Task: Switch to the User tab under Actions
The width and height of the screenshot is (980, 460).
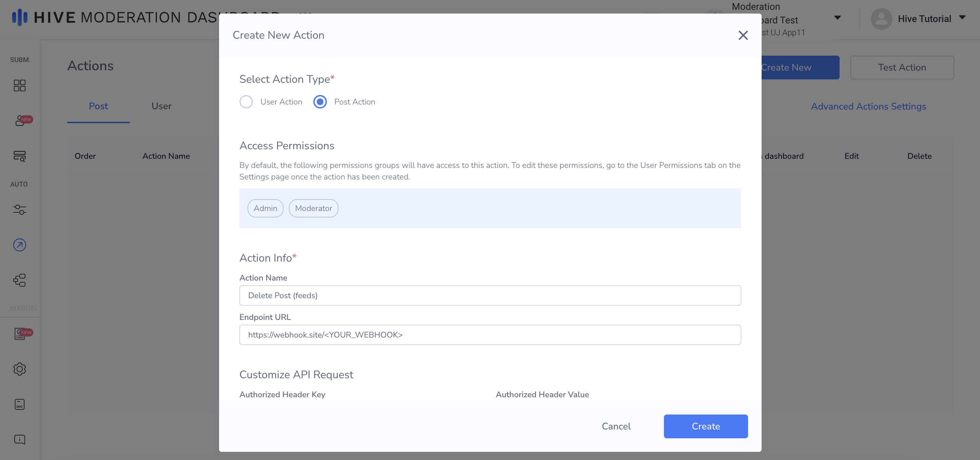Action: (x=161, y=106)
